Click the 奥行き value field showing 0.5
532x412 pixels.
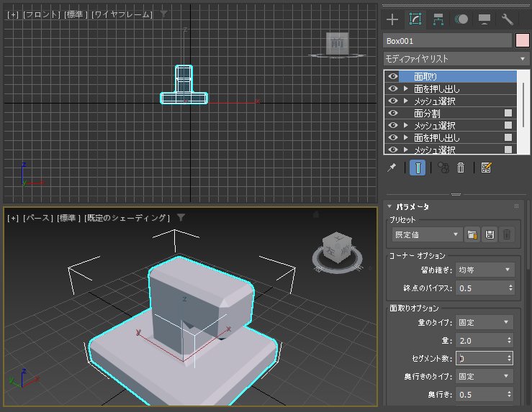point(480,395)
